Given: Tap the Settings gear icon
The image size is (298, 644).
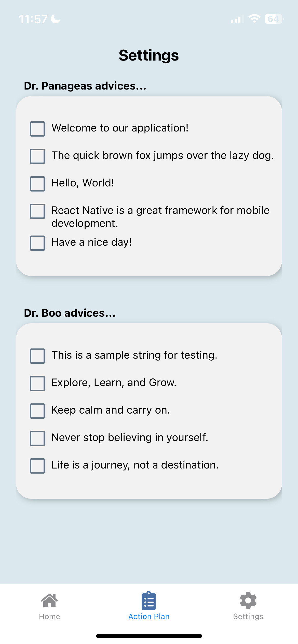Looking at the screenshot, I should tap(248, 601).
